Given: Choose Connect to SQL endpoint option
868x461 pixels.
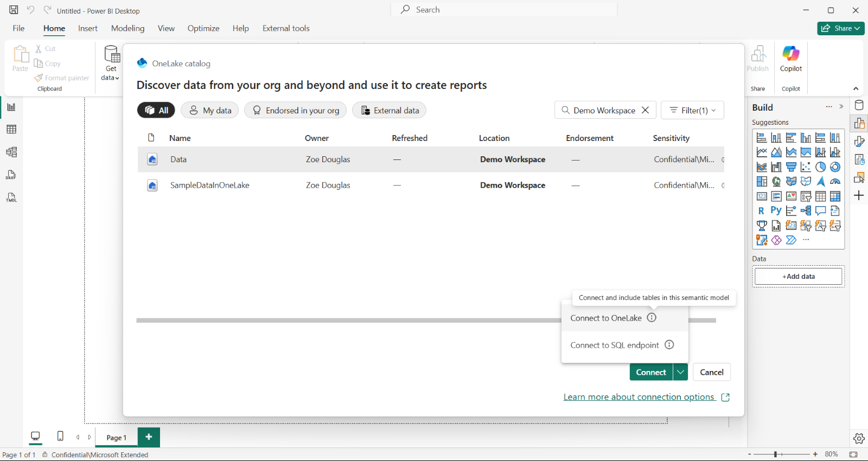Looking at the screenshot, I should point(625,345).
